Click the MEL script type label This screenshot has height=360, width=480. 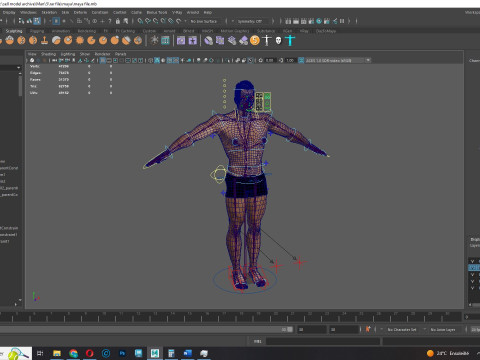(x=258, y=341)
